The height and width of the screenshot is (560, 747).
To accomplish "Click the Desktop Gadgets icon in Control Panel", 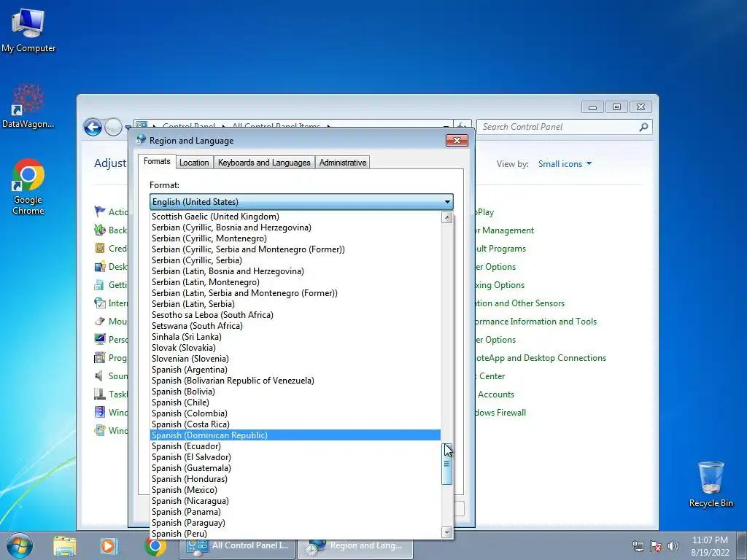I will [99, 267].
